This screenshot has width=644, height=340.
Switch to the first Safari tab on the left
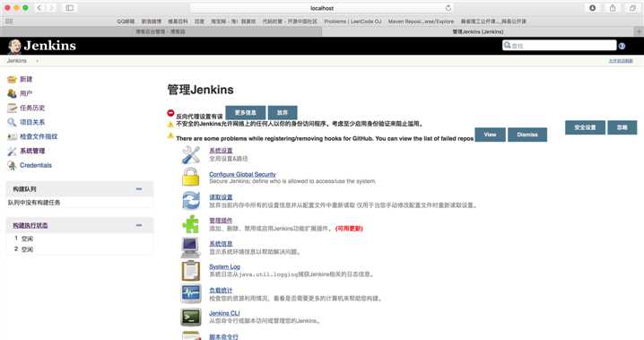pos(161,31)
